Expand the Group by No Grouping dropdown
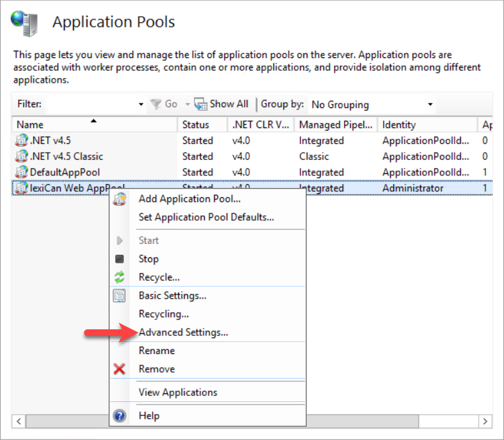The image size is (504, 440). click(x=430, y=105)
